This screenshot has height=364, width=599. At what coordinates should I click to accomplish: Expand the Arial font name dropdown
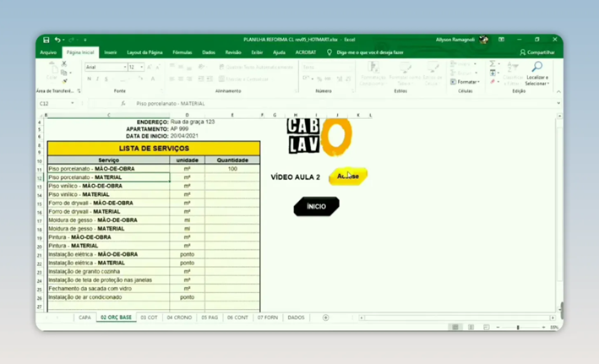[x=124, y=68]
